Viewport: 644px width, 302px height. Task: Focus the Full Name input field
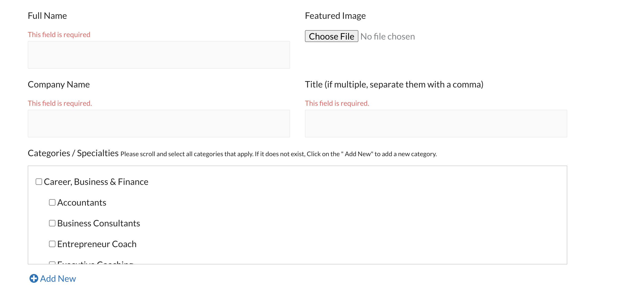[x=159, y=55]
